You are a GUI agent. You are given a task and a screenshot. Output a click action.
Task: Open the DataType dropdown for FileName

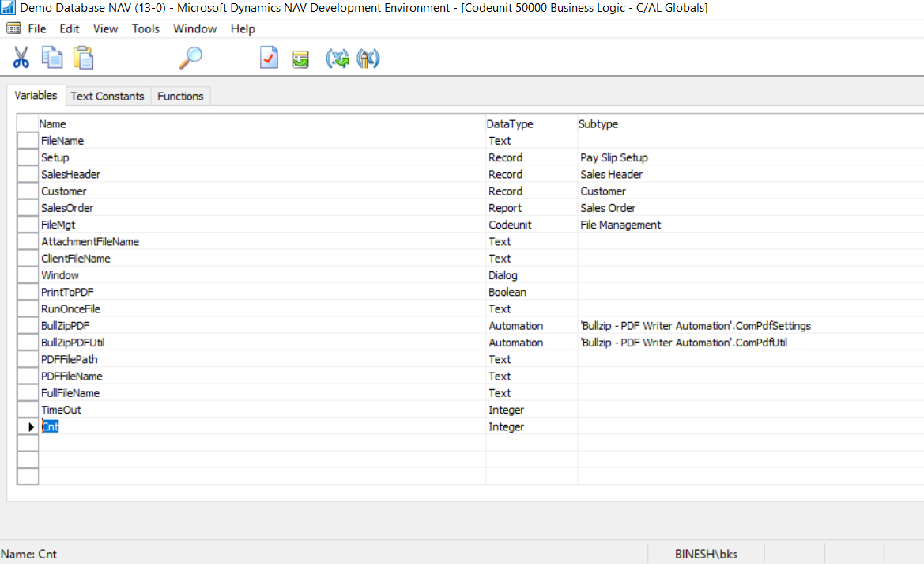click(530, 140)
